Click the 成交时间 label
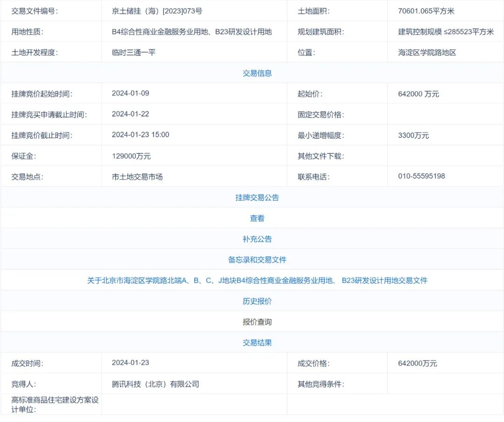Image resolution: width=504 pixels, height=422 pixels. tap(28, 364)
